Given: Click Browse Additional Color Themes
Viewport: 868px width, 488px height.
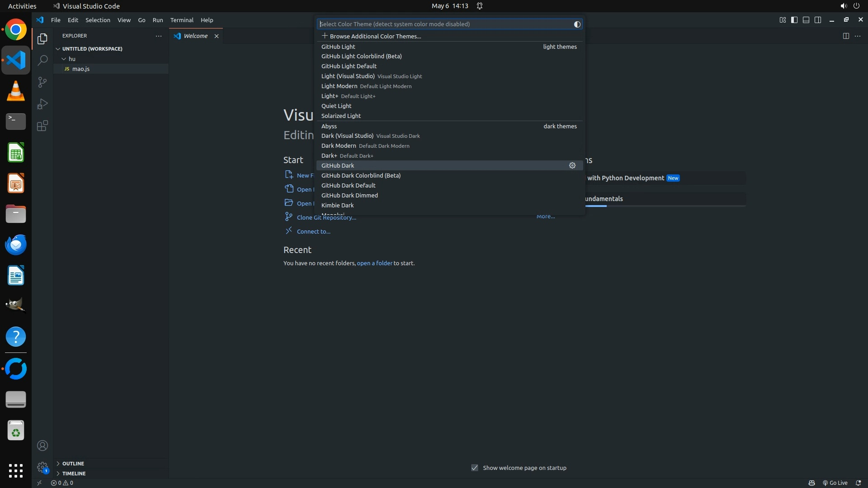Looking at the screenshot, I should tap(375, 36).
